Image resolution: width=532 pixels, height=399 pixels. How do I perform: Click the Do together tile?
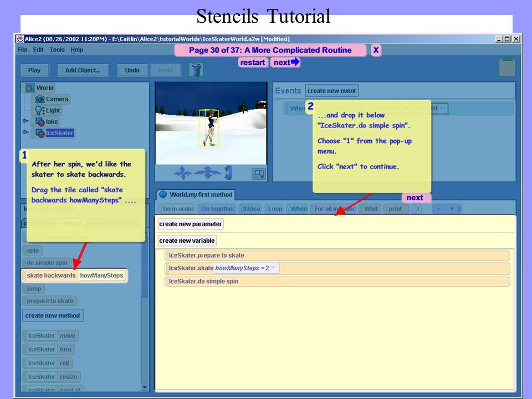pyautogui.click(x=217, y=209)
